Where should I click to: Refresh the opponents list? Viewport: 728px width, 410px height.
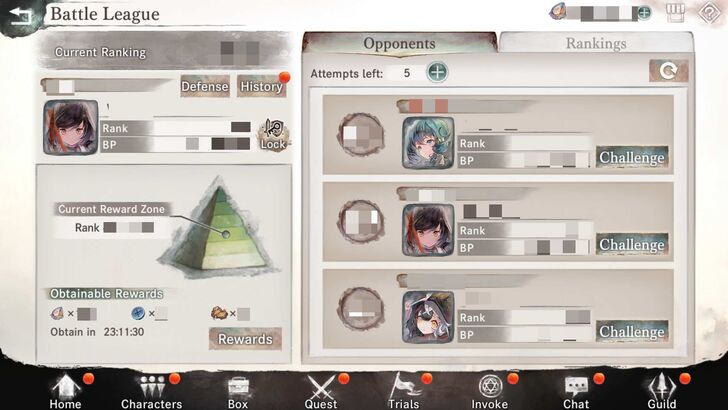click(x=669, y=71)
